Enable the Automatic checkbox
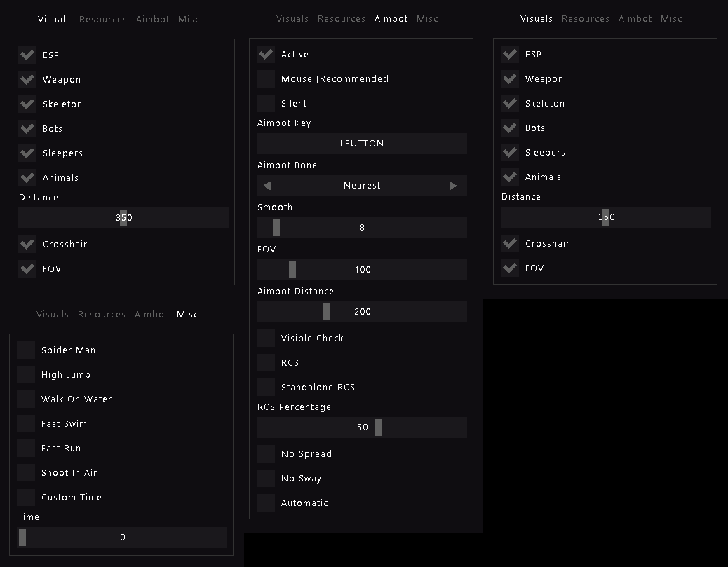728x567 pixels. click(266, 503)
